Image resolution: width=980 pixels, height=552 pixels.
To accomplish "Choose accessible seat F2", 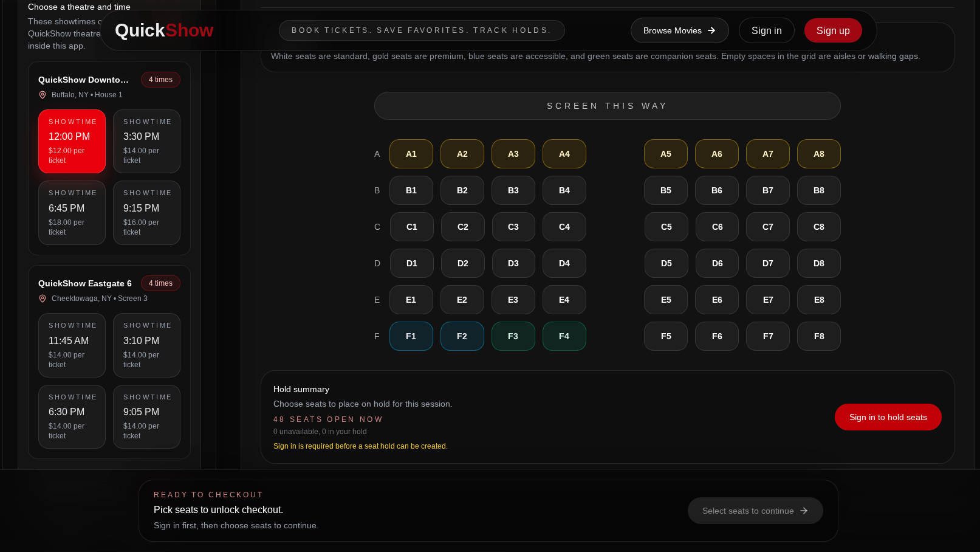I will click(x=462, y=336).
